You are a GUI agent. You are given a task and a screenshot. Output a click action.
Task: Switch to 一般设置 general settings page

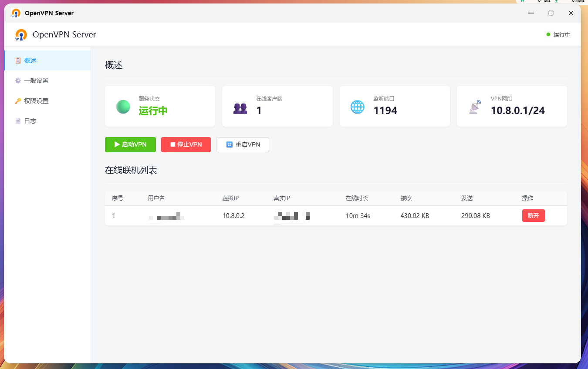(x=47, y=81)
